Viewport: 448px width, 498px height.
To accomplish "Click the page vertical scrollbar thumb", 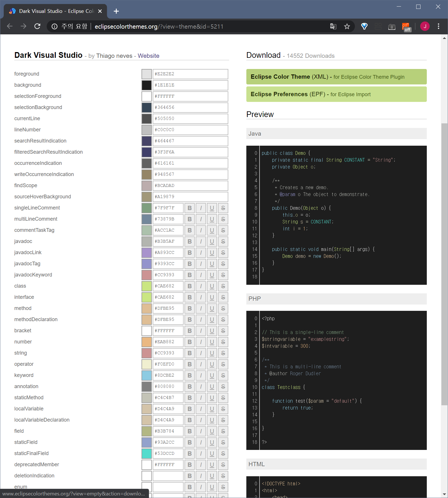I will (x=444, y=264).
